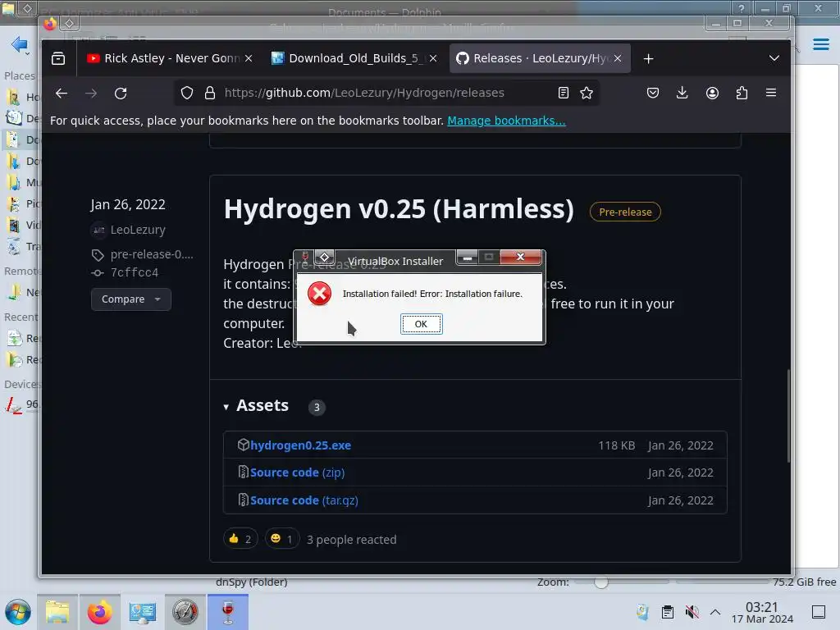Open system settings taskbar icon
Viewport: 840px width, 630px height.
(x=143, y=612)
